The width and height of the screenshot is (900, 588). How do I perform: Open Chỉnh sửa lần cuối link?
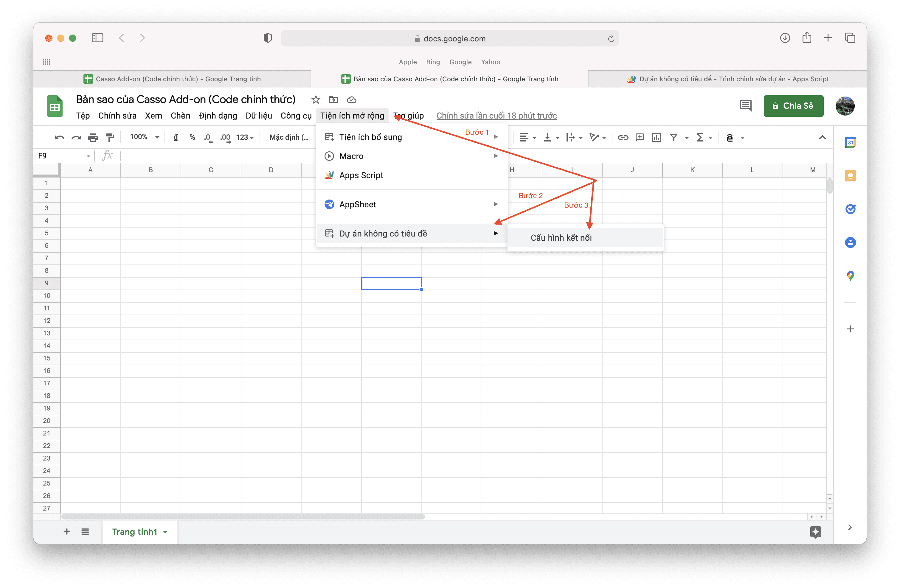point(496,116)
